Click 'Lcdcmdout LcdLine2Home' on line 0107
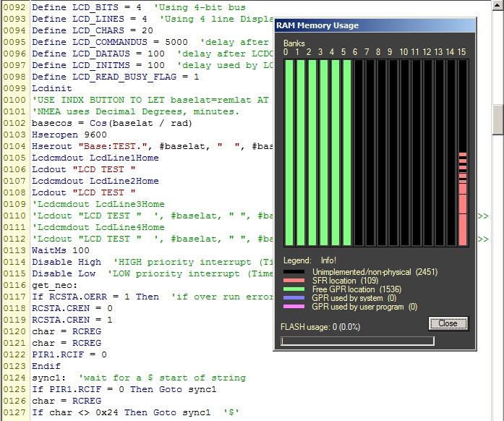 [95, 181]
